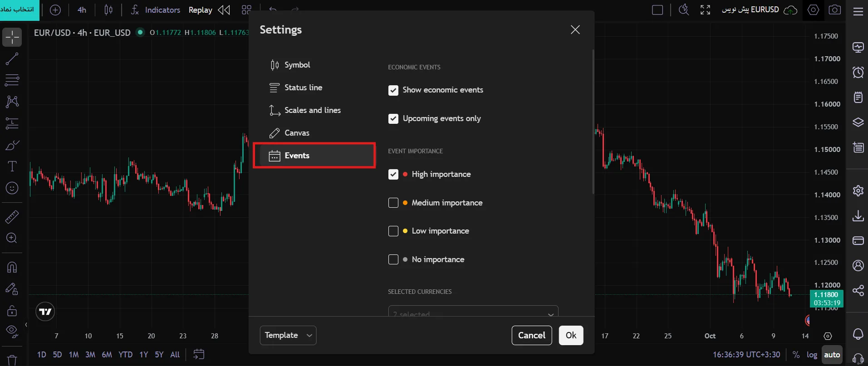This screenshot has width=868, height=366.
Task: Remove drawings with the trash icon
Action: point(12,360)
